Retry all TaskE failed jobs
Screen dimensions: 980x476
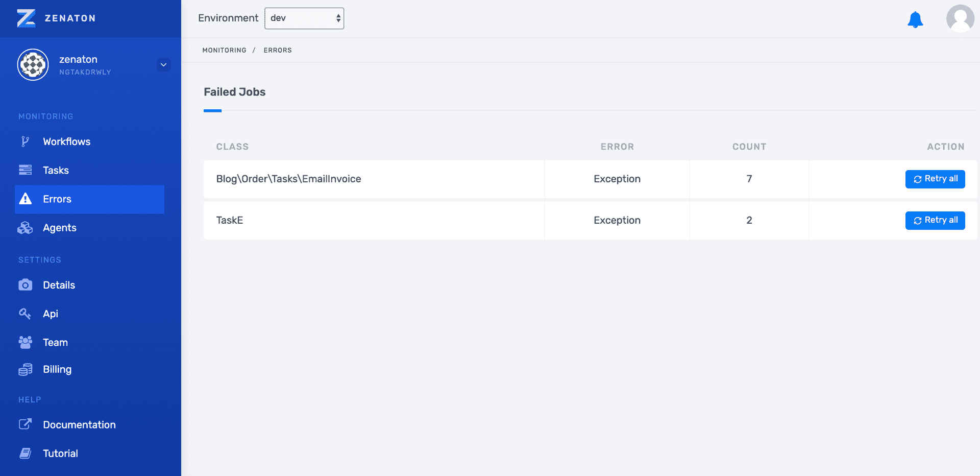click(x=935, y=221)
